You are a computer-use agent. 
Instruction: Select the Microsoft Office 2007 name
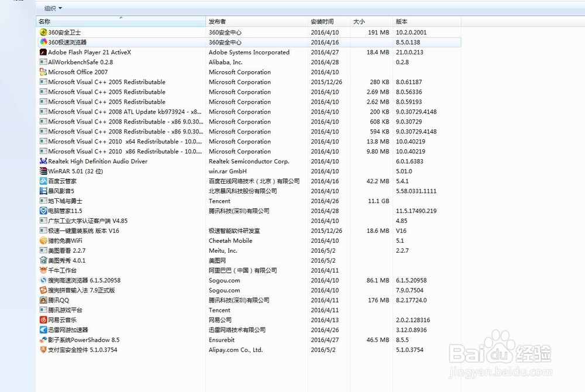point(78,72)
